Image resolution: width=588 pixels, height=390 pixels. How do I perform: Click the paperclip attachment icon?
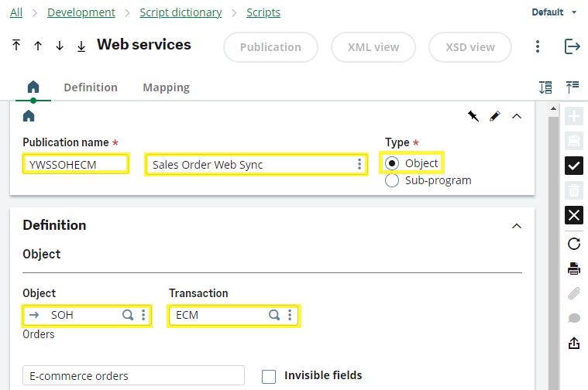point(574,293)
